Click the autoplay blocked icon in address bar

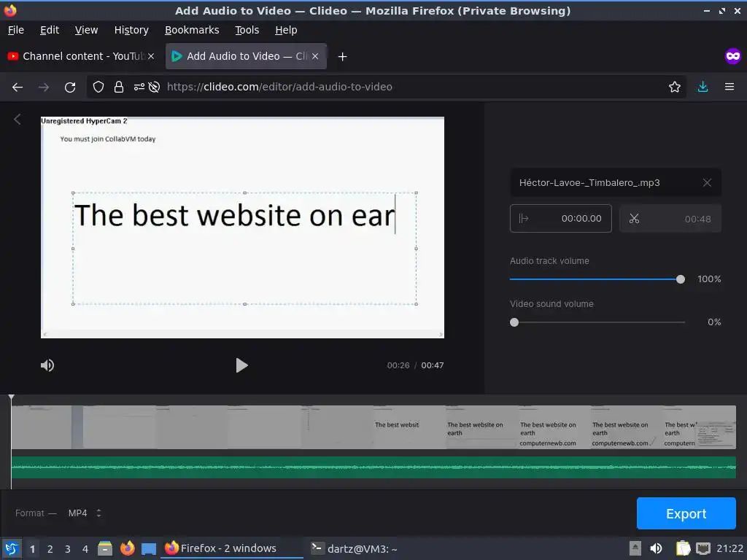click(154, 87)
